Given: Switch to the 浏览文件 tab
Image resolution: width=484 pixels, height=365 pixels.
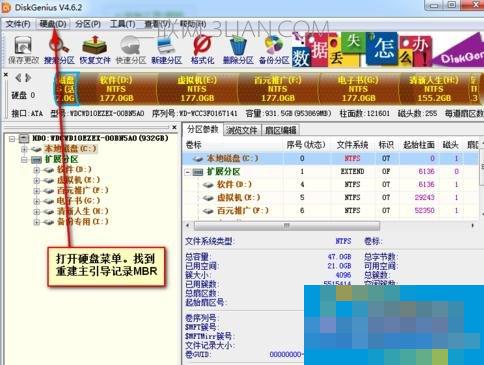Looking at the screenshot, I should 242,130.
